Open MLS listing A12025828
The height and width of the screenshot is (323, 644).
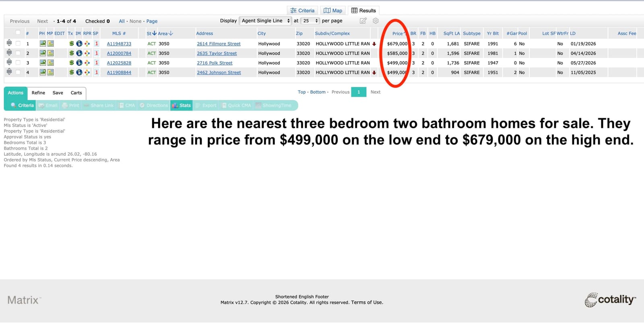[119, 63]
